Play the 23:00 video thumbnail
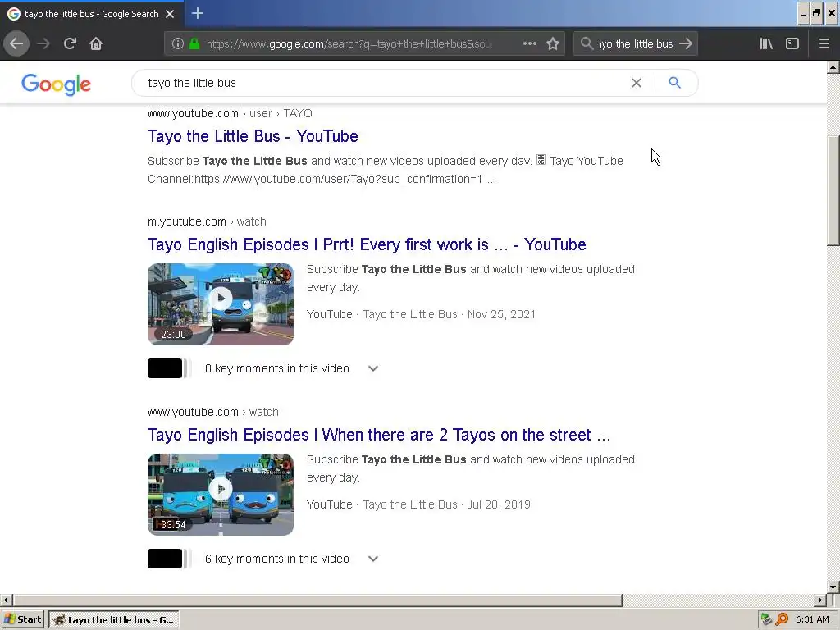Viewport: 840px width, 630px height. 220,304
